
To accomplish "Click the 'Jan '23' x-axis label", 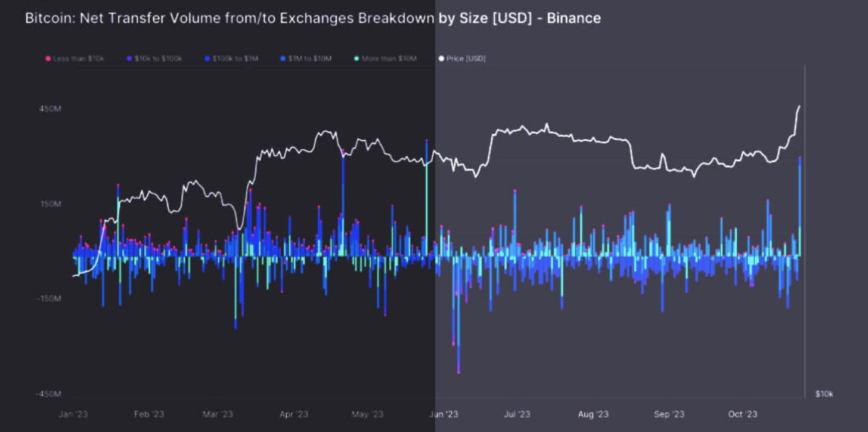I will click(73, 414).
